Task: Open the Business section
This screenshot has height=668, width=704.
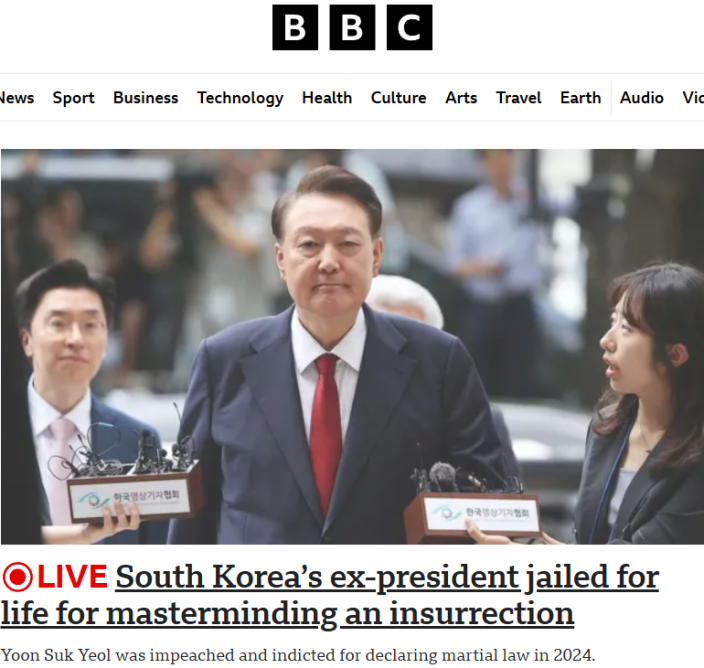Action: pyautogui.click(x=145, y=98)
